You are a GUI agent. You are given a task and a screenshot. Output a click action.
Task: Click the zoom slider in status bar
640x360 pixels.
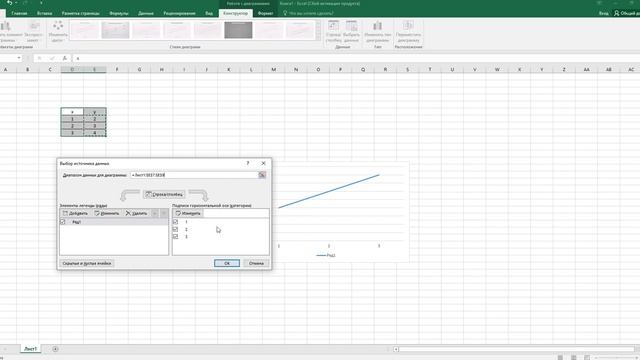pyautogui.click(x=616, y=358)
